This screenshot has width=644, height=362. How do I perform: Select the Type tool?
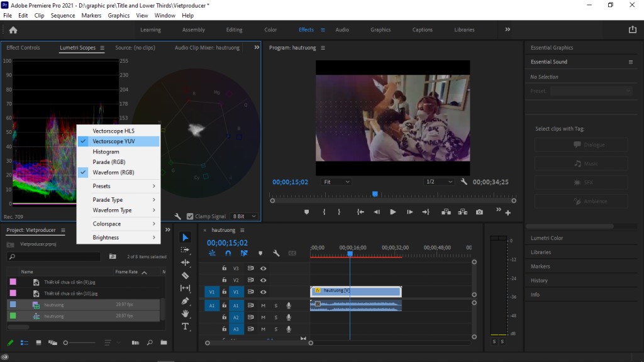click(186, 327)
